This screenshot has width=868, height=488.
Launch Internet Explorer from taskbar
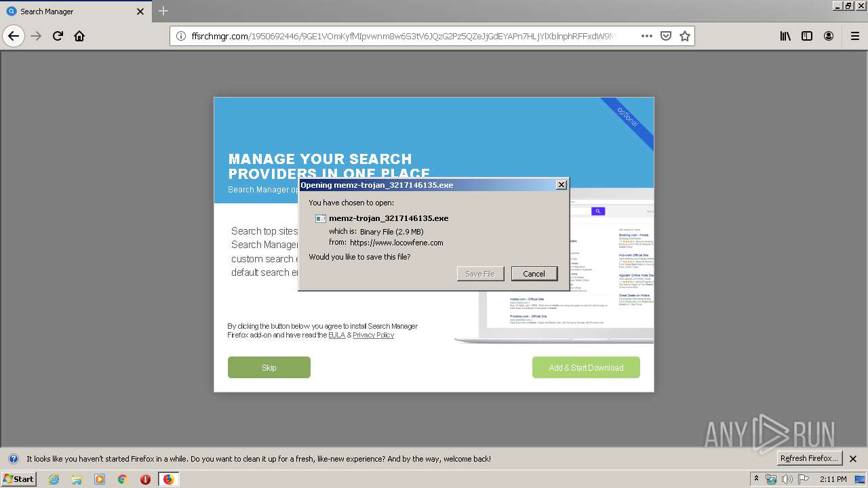coord(54,479)
